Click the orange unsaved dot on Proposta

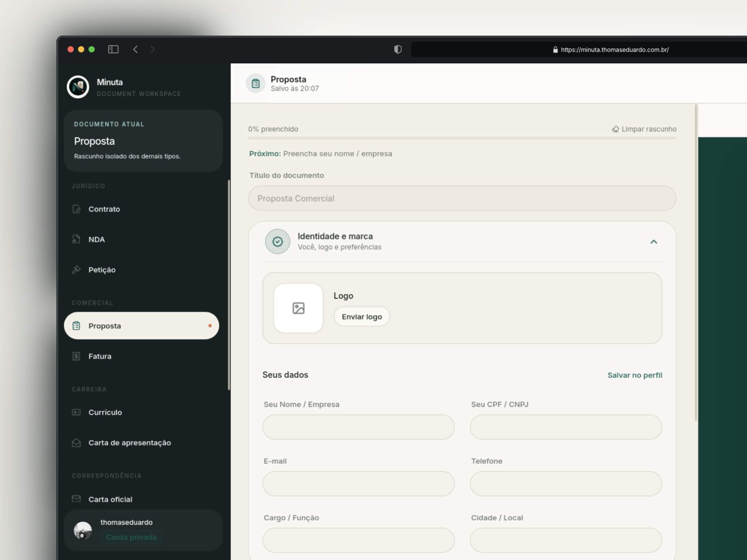tap(210, 325)
